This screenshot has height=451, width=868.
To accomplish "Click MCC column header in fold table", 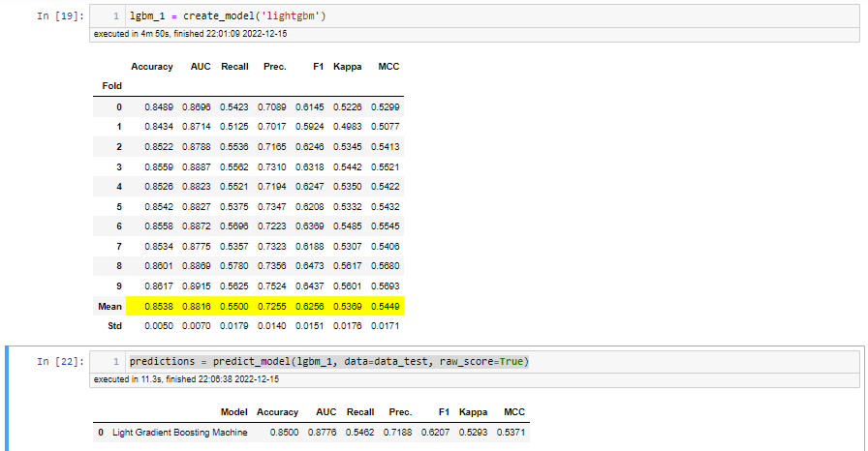I will point(388,67).
